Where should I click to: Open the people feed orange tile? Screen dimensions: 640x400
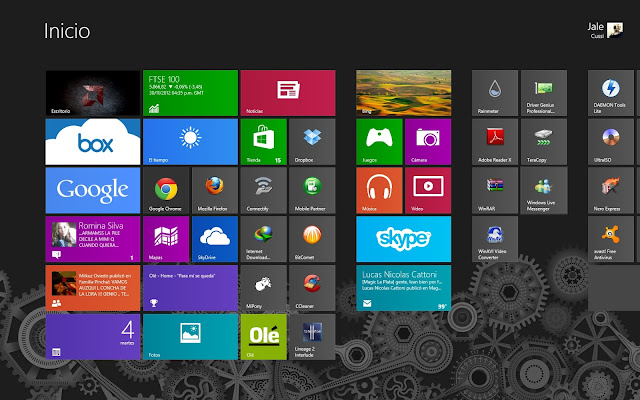[x=93, y=288]
